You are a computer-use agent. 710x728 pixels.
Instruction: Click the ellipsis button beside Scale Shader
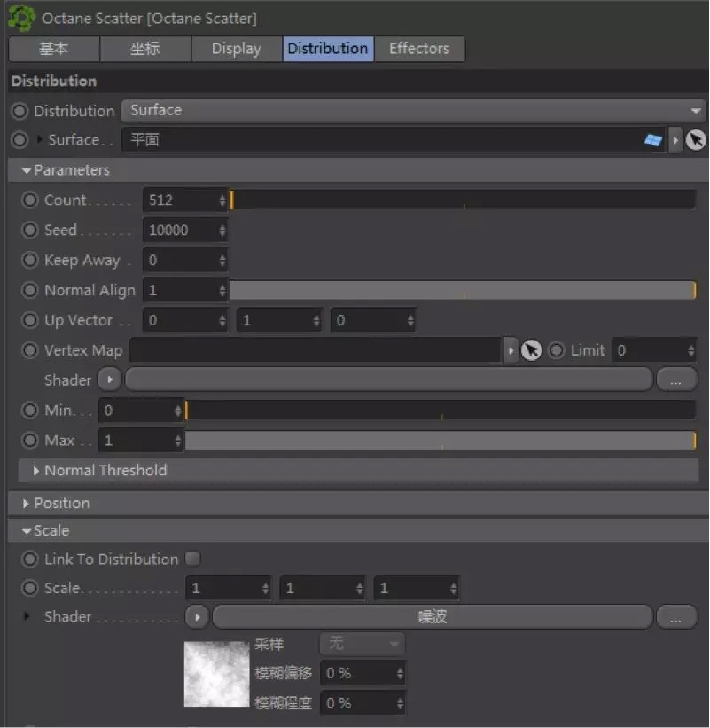point(676,616)
